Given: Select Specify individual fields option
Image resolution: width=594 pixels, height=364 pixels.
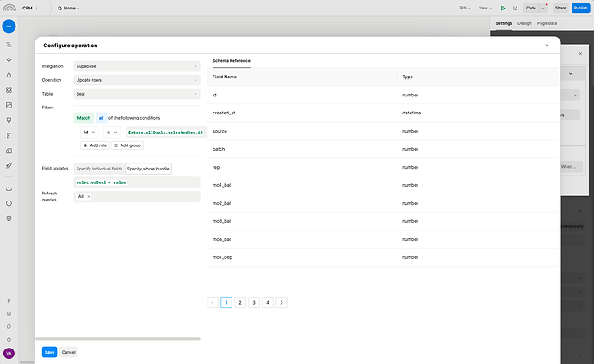Looking at the screenshot, I should click(x=100, y=168).
